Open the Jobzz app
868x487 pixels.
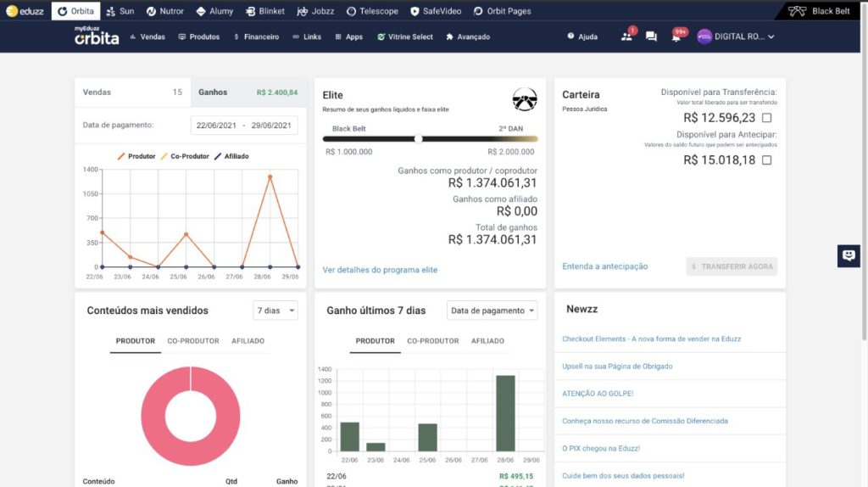point(315,11)
